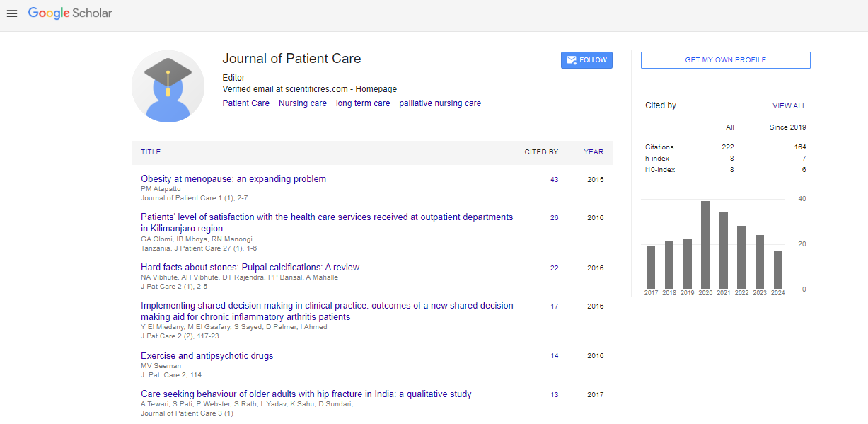The height and width of the screenshot is (424, 868).
Task: Click citation count 22
Action: 554,268
